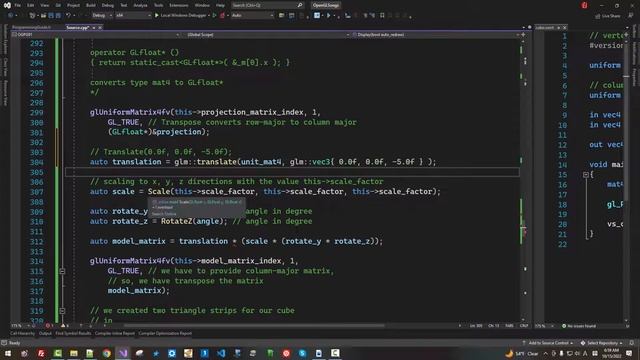Open the Display function member dropdown
640x360 pixels.
[x=436, y=35]
